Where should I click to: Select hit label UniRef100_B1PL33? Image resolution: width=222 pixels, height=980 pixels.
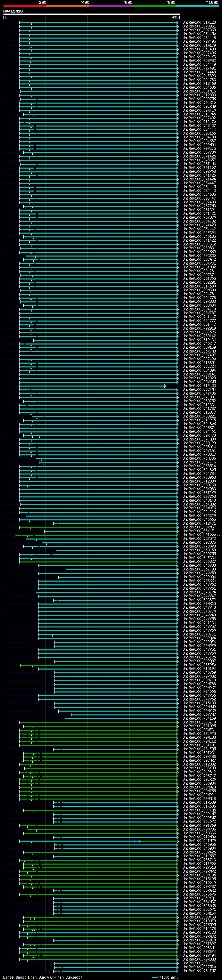click(x=199, y=386)
